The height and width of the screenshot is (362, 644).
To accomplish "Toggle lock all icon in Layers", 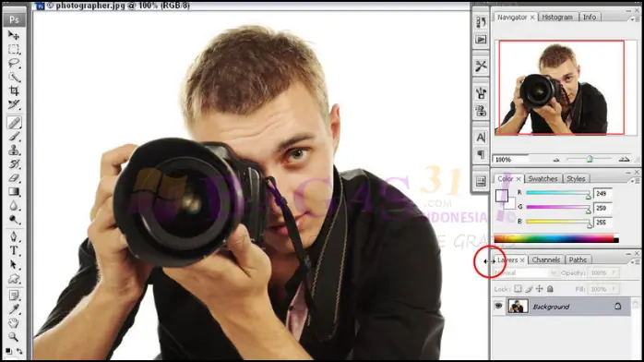I will pos(550,289).
